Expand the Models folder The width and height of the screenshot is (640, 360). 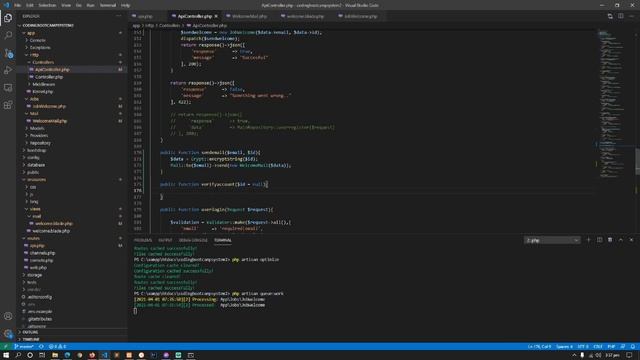pyautogui.click(x=37, y=129)
